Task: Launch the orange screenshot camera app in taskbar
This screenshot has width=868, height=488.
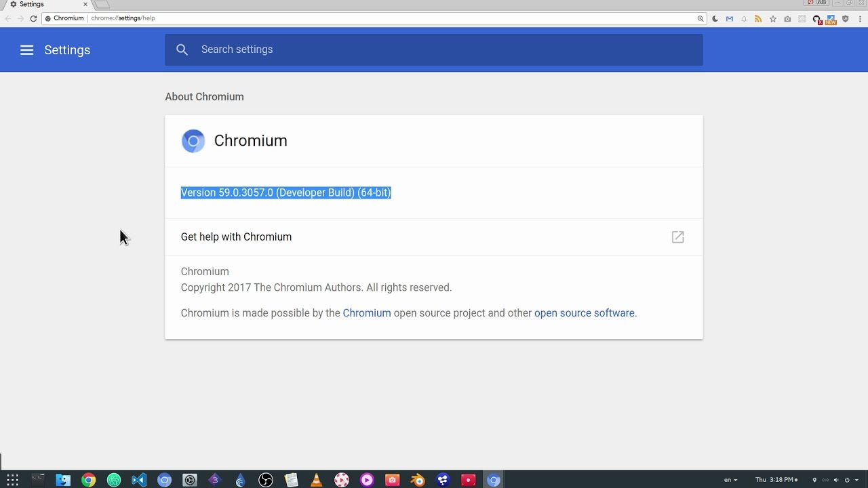Action: [393, 480]
